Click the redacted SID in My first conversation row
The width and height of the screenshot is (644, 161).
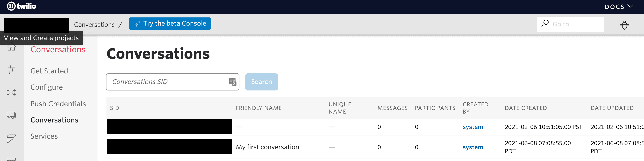169,147
